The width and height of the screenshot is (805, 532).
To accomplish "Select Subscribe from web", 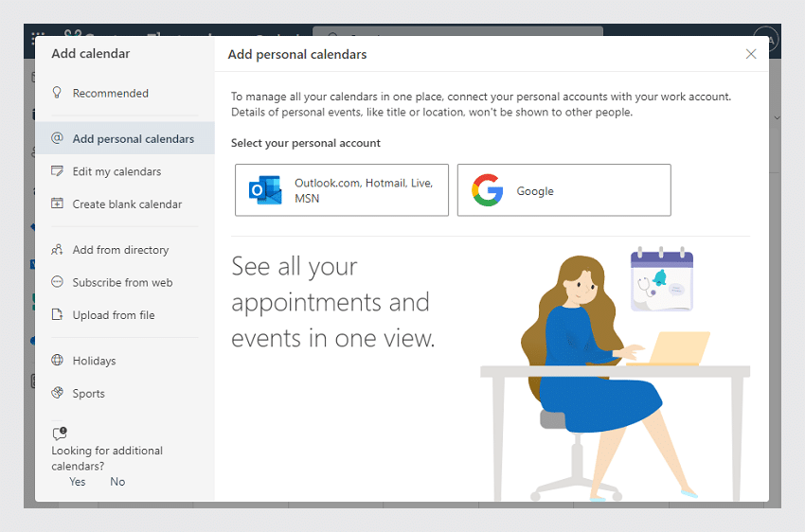I will click(125, 283).
